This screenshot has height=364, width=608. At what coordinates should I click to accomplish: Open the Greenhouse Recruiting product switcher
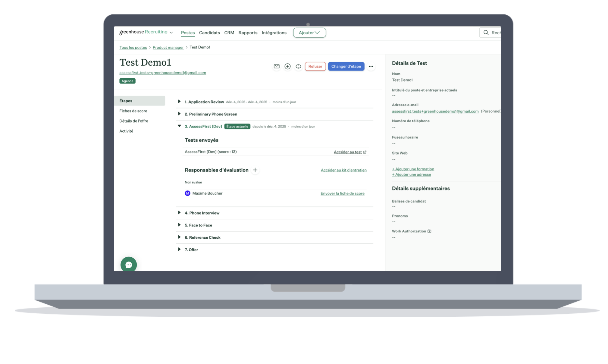(171, 33)
